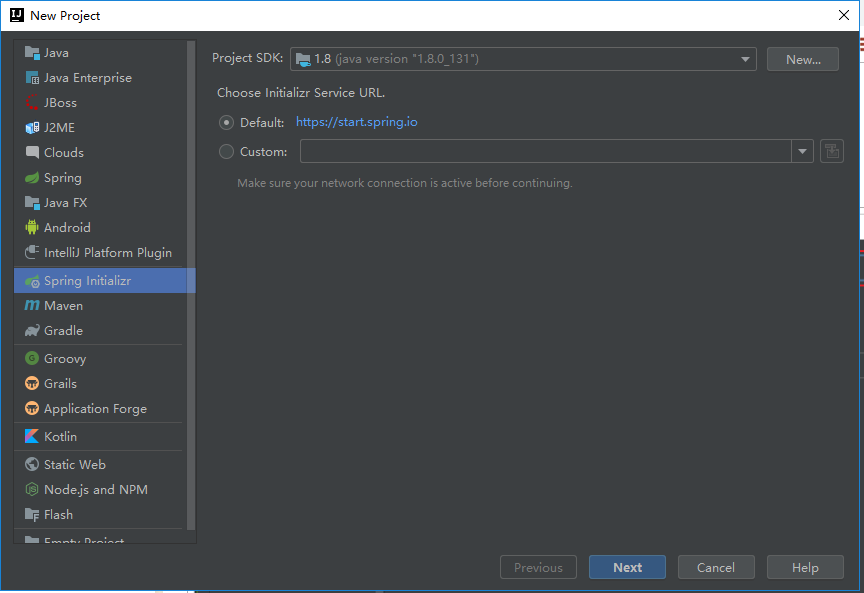This screenshot has width=864, height=593.
Task: Select Kotlin project type label
Action: pos(60,436)
